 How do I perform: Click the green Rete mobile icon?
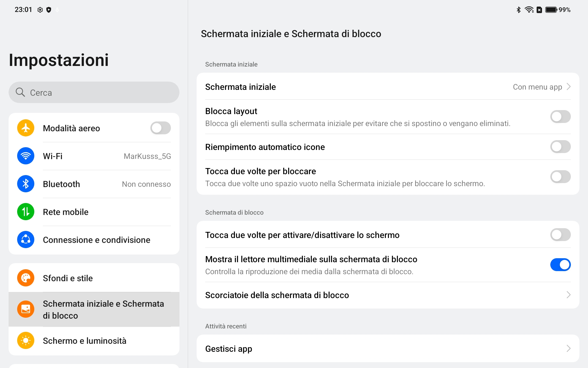point(26,212)
